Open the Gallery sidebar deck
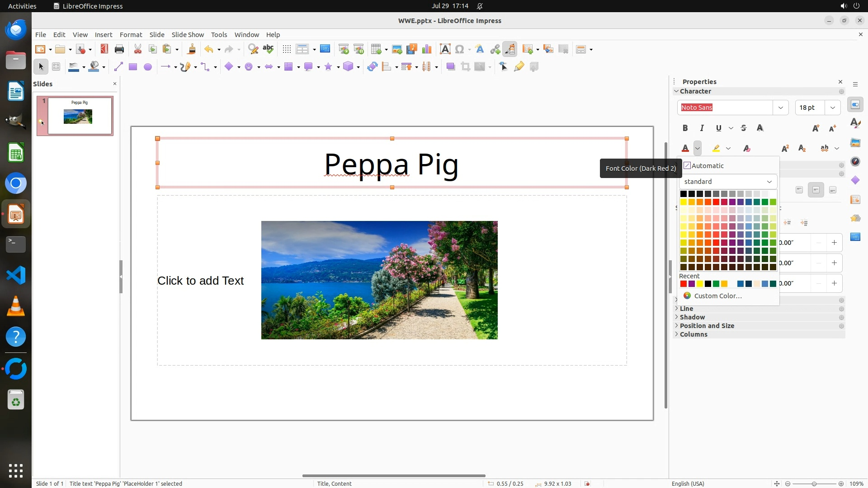868x488 pixels. (x=855, y=143)
